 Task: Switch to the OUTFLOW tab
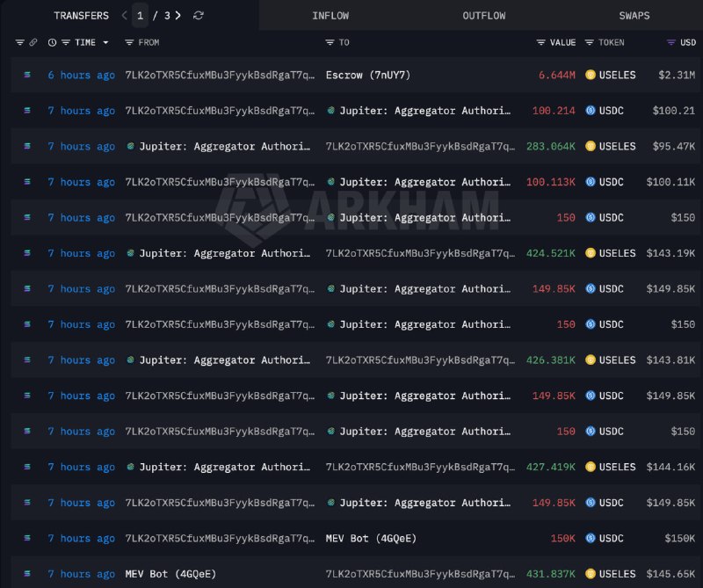[x=484, y=16]
